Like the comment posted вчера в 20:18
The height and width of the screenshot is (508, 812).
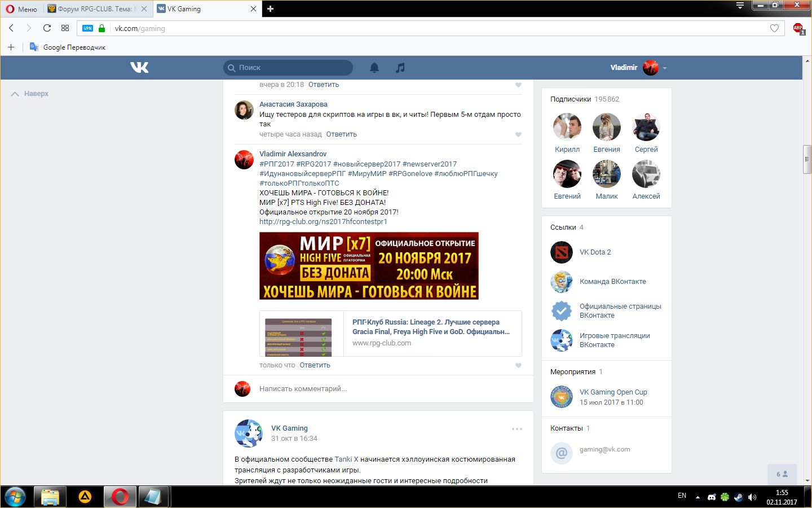(x=518, y=85)
